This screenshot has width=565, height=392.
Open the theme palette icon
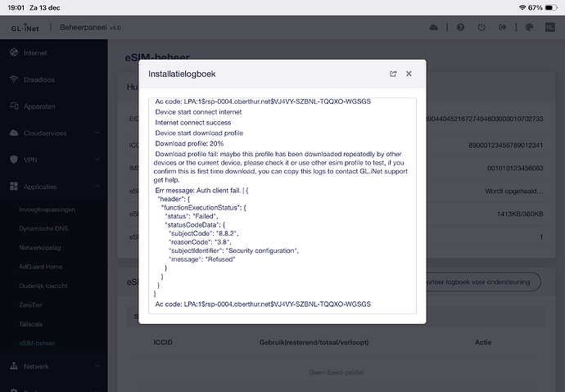click(530, 28)
